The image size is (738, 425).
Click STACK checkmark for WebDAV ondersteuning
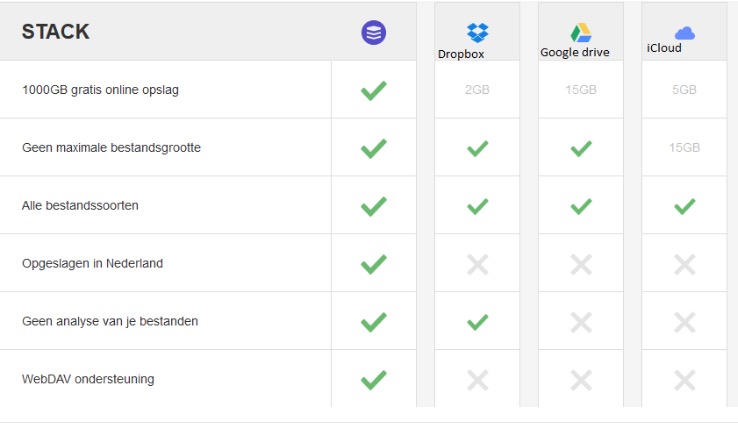[x=374, y=380]
